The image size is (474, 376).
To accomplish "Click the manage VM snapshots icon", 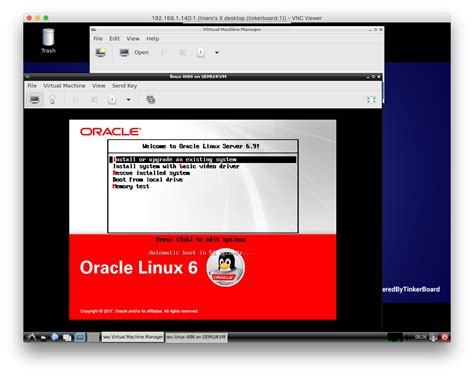I will coord(151,100).
